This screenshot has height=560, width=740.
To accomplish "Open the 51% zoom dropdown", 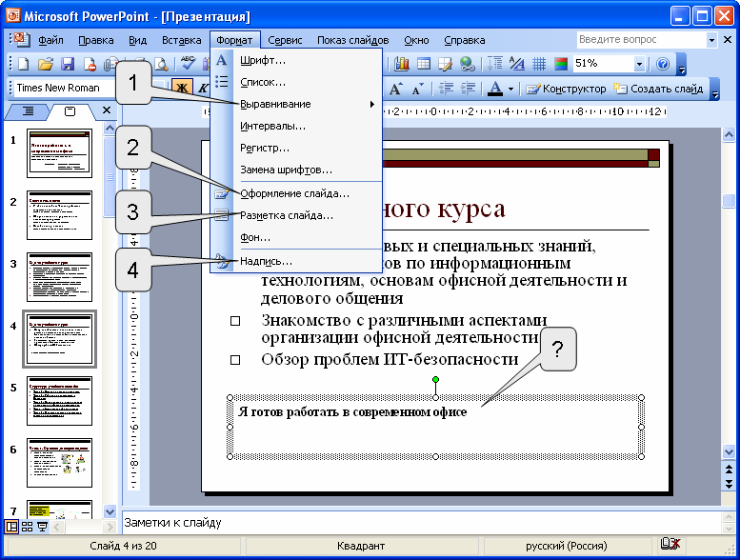I will 639,64.
